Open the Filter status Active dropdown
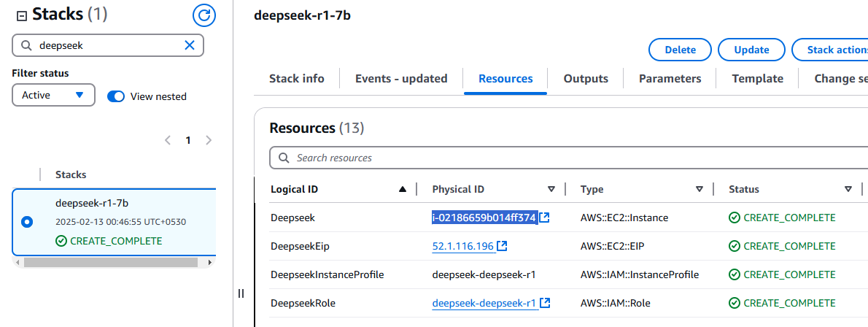Screen dimensions: 868x327 [x=53, y=96]
